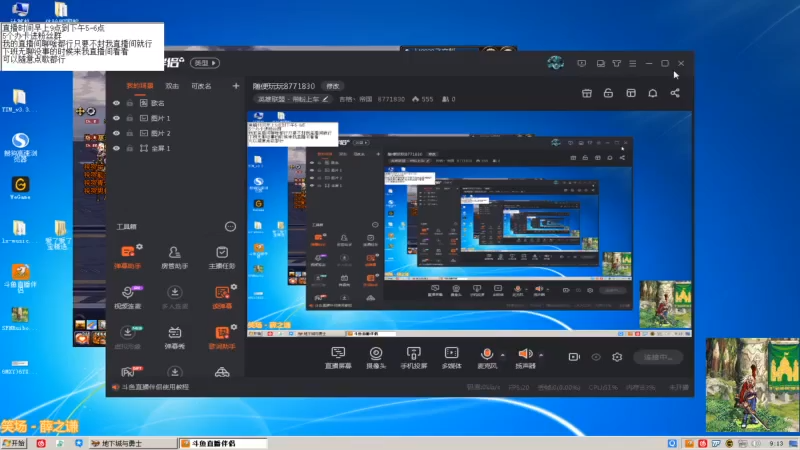
Task: Add 手机投屏 phone mirroring source
Action: (414, 358)
